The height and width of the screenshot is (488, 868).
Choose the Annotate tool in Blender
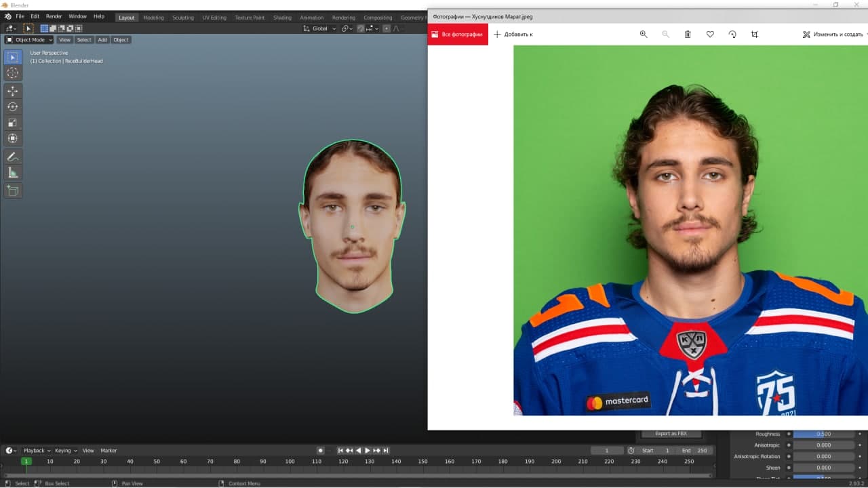(12, 157)
